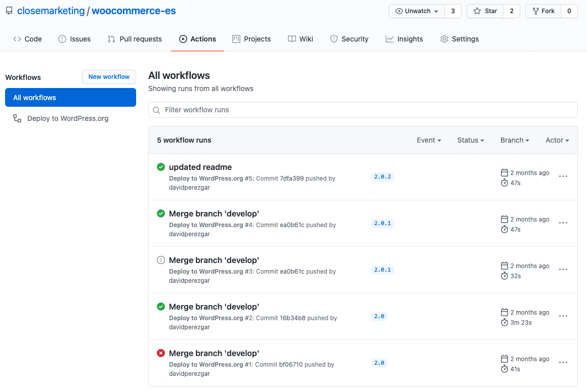Open the Insights graph icon

pyautogui.click(x=388, y=38)
